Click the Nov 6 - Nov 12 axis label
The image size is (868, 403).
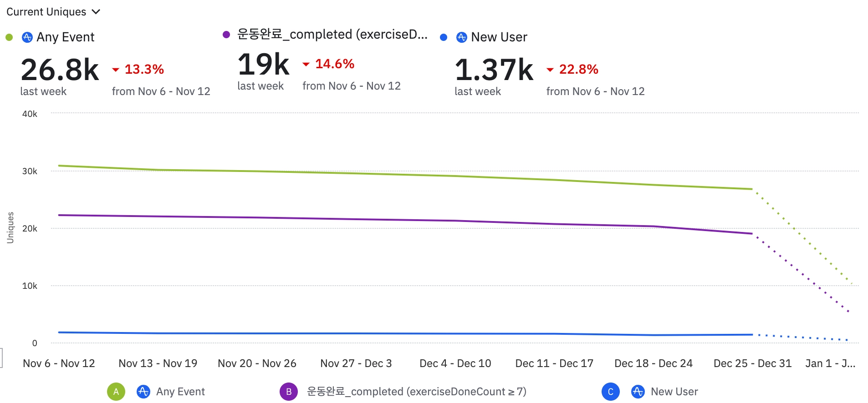(59, 363)
